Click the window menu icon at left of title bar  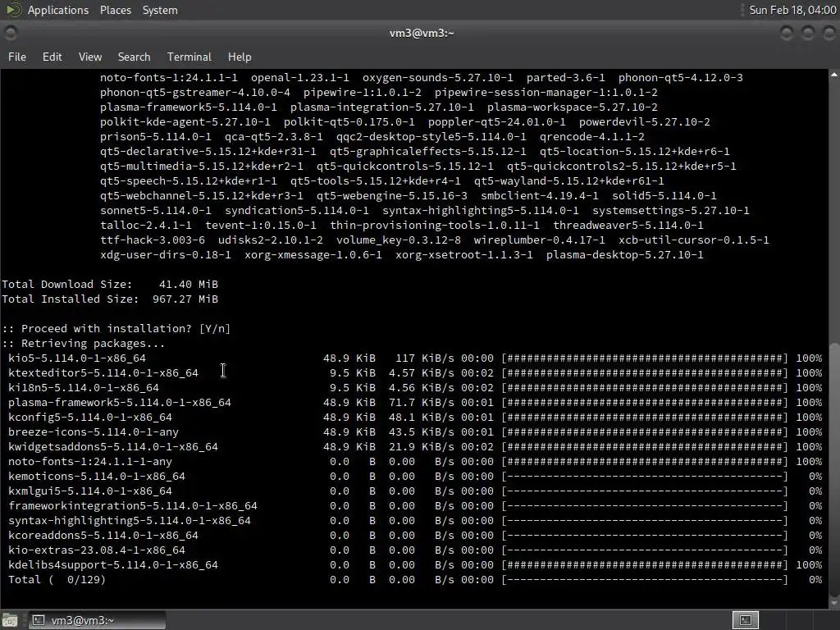click(10, 33)
